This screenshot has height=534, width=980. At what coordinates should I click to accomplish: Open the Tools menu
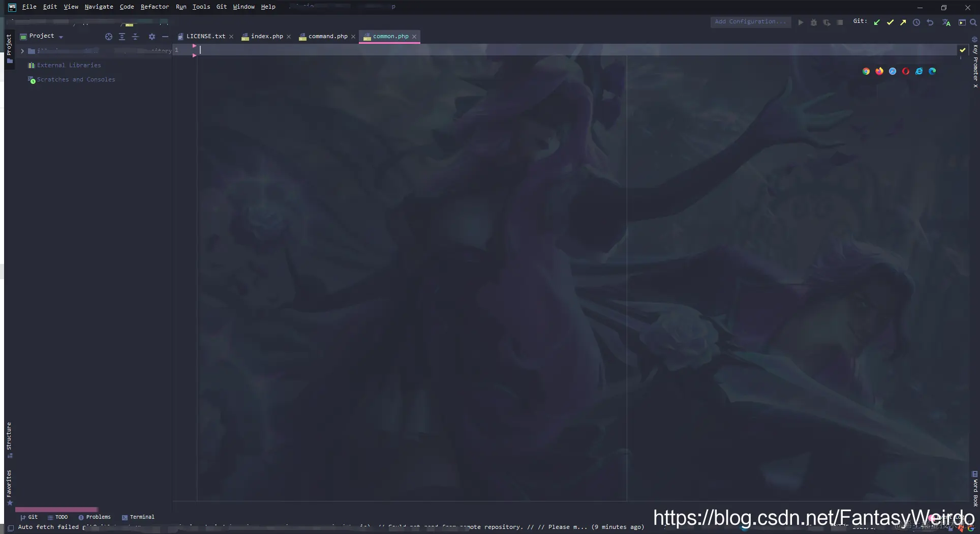pos(201,7)
